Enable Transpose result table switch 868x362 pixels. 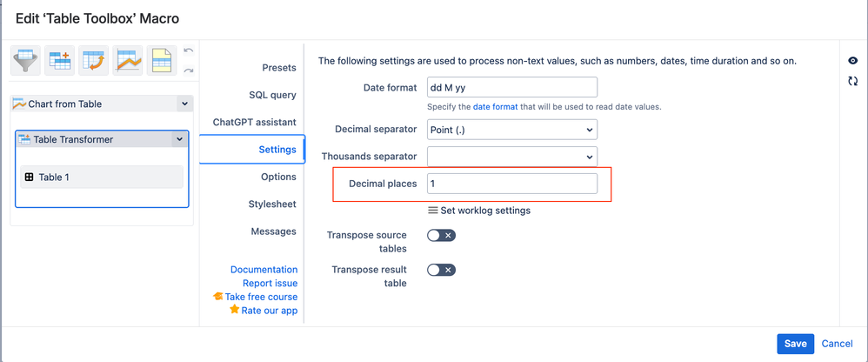click(441, 270)
